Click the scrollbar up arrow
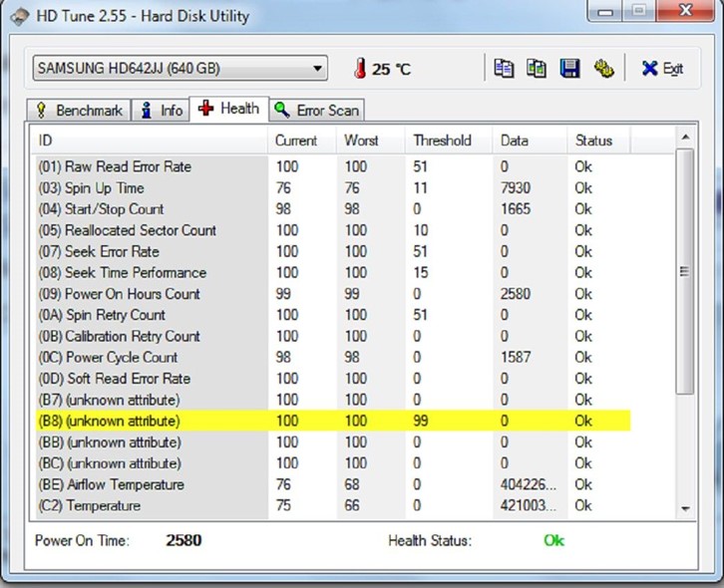 pos(684,137)
